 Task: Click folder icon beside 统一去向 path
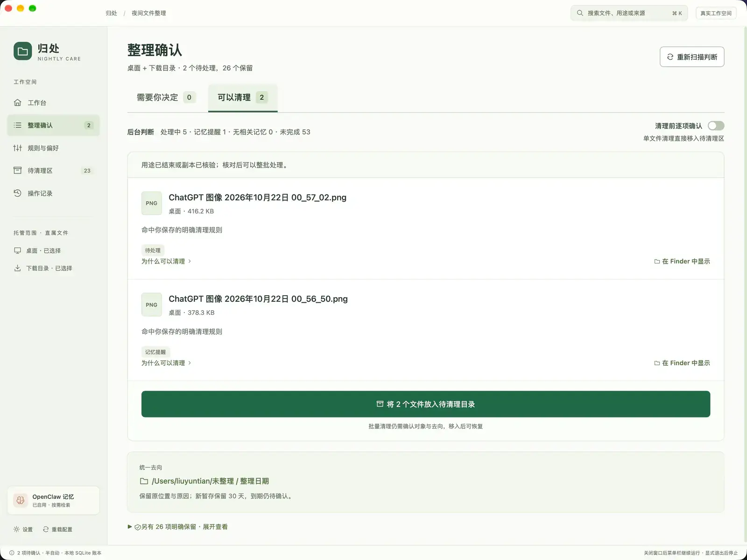tap(144, 481)
